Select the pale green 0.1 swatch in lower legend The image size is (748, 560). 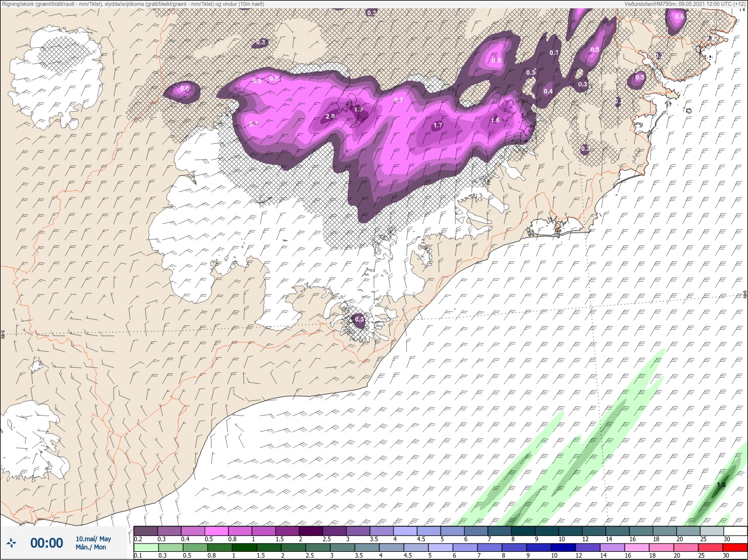(146, 548)
